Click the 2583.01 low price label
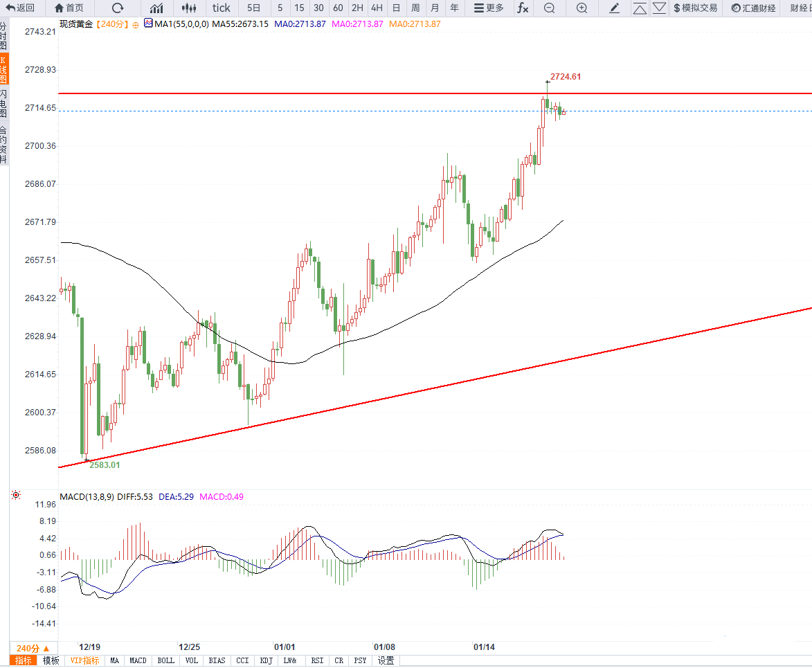This screenshot has width=812, height=668. coord(105,465)
